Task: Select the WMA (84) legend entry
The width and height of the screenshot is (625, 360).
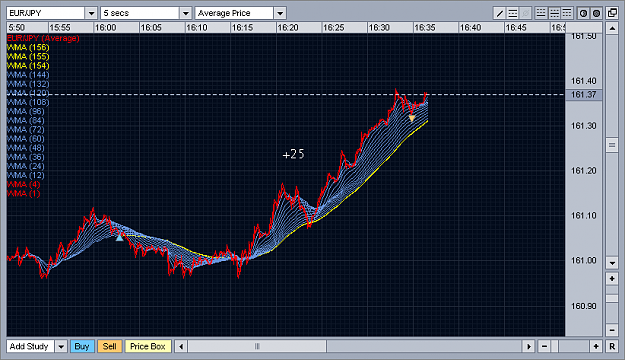Action: [26, 121]
